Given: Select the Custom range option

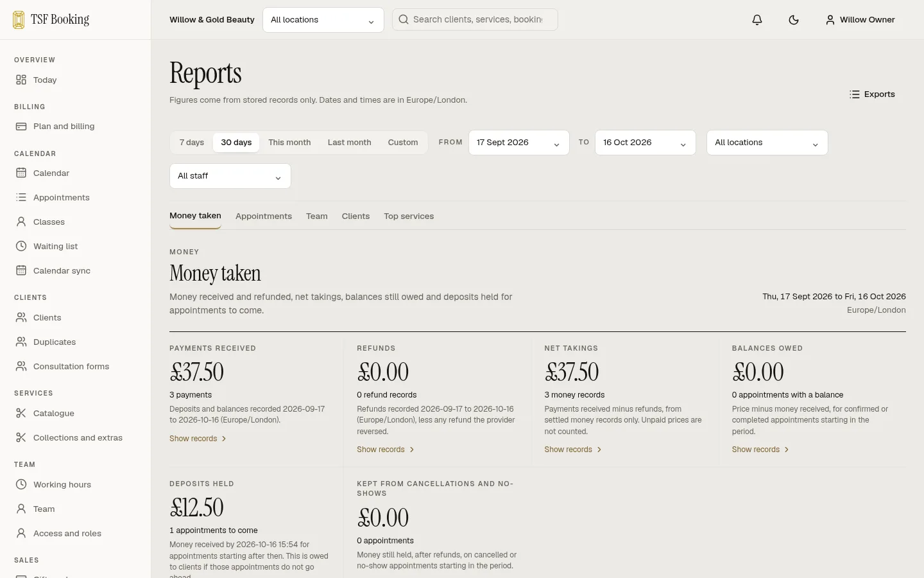Looking at the screenshot, I should 403,143.
